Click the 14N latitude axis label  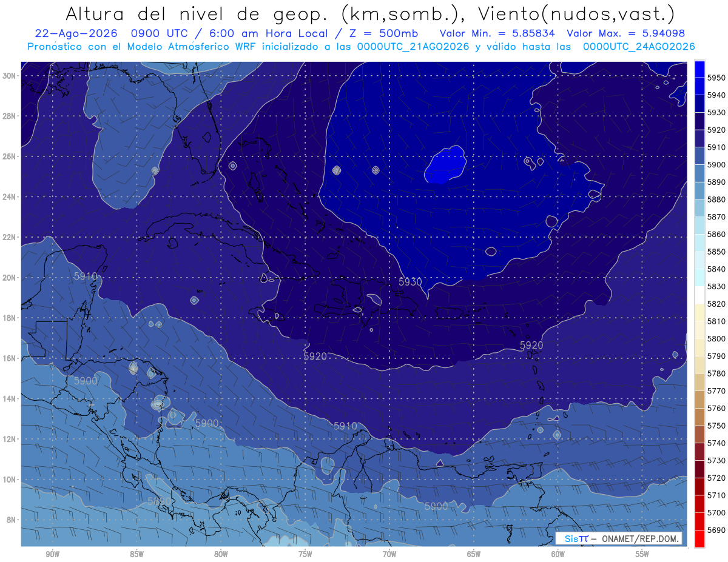click(x=9, y=398)
